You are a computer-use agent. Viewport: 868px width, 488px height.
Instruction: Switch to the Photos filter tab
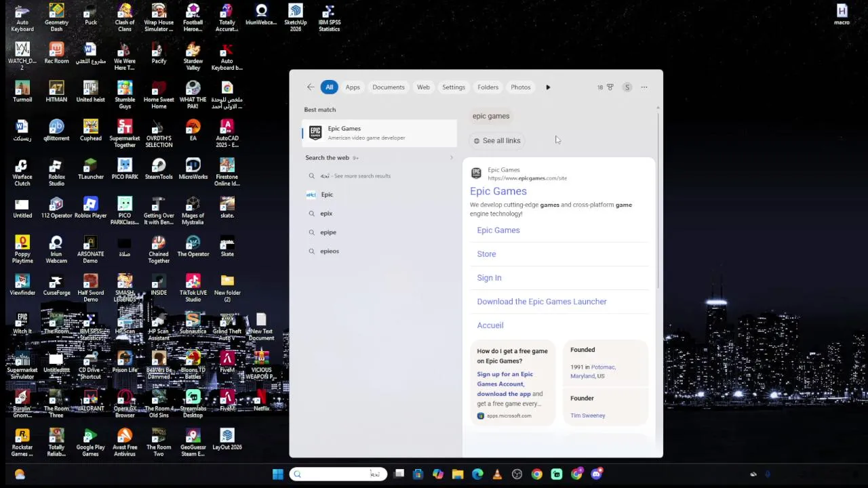pyautogui.click(x=521, y=87)
